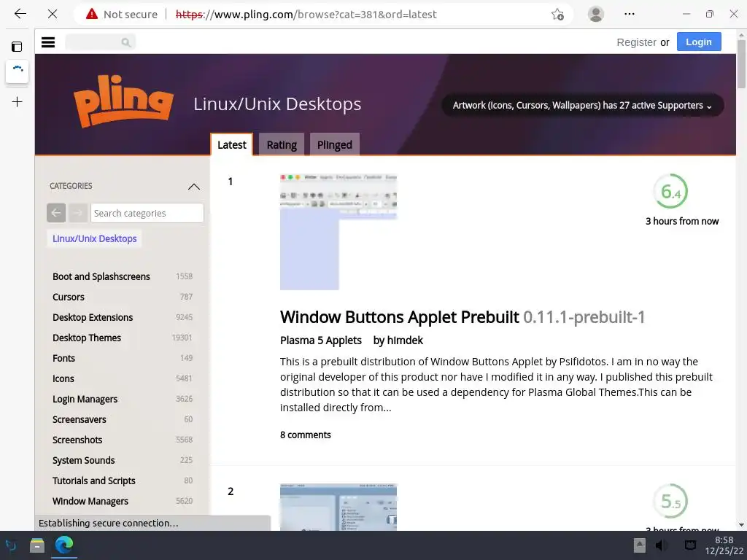Image resolution: width=747 pixels, height=560 pixels.
Task: Expand the active Supporters dropdown
Action: point(582,105)
